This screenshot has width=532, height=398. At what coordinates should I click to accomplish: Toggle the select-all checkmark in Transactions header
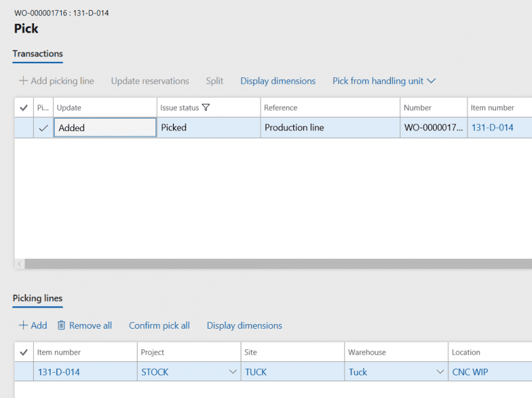24,108
